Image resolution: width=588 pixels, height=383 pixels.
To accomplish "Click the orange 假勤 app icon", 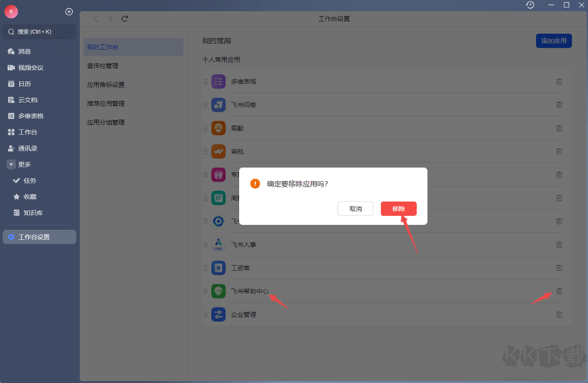I will click(218, 128).
